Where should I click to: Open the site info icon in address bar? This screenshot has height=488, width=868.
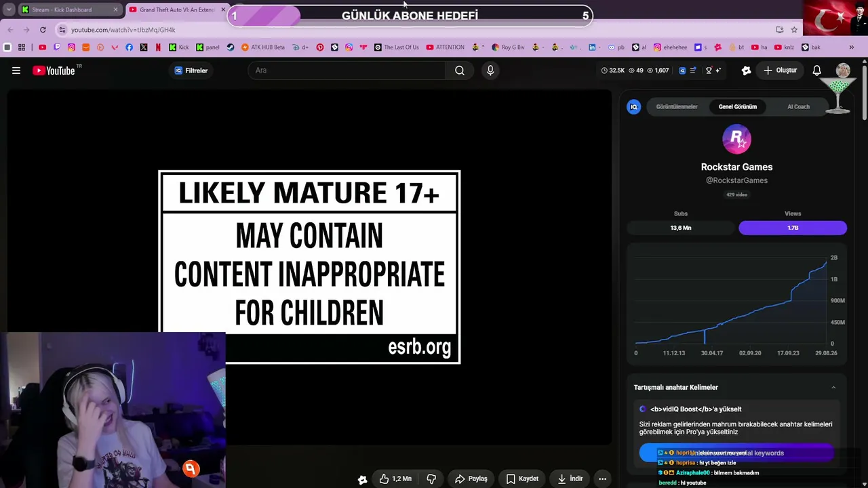click(62, 30)
